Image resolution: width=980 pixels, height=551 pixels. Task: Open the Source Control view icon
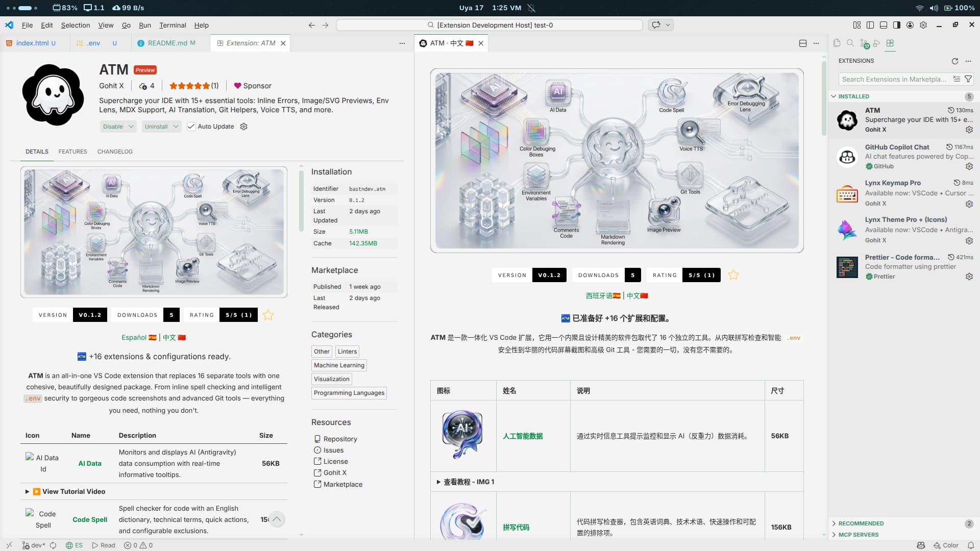click(x=864, y=43)
